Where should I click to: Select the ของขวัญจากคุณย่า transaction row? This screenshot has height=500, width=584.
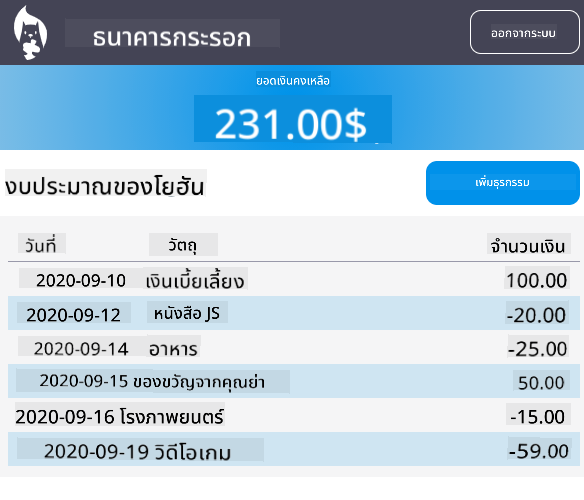294,381
